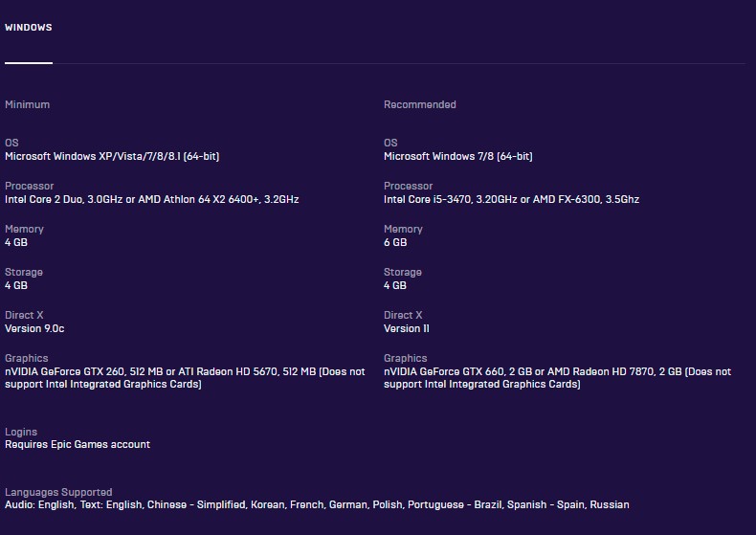This screenshot has width=756, height=535.
Task: Click the 'Processor' label under Recommended
Action: 408,186
